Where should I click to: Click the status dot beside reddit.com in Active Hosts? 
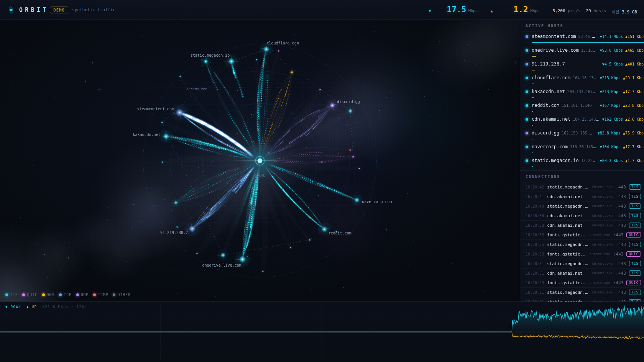pos(527,106)
